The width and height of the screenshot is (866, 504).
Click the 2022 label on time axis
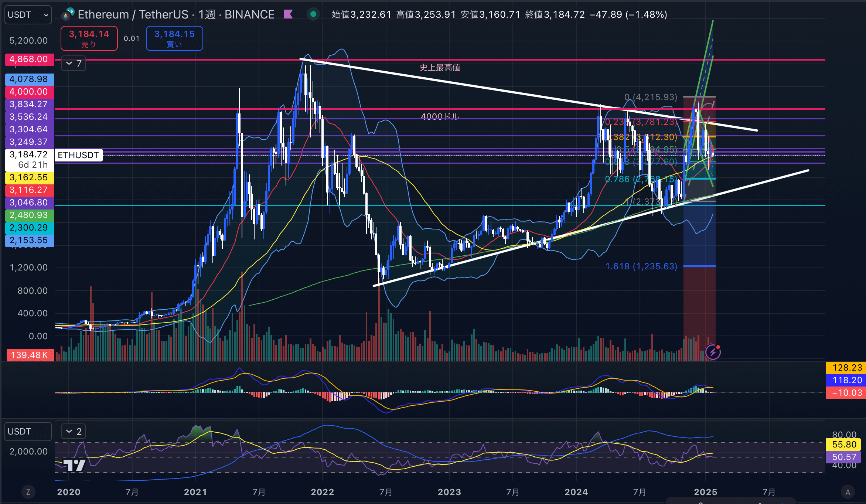(x=323, y=492)
